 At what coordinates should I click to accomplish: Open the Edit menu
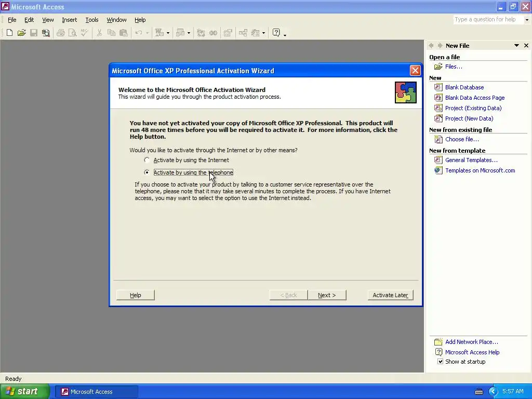[29, 20]
